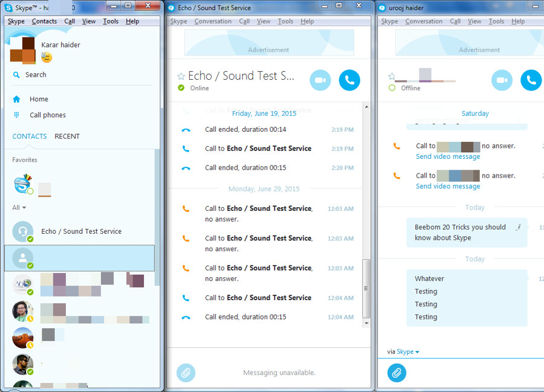Start a video call with Echo / Sound Test Service
This screenshot has height=392, width=544.
point(320,80)
